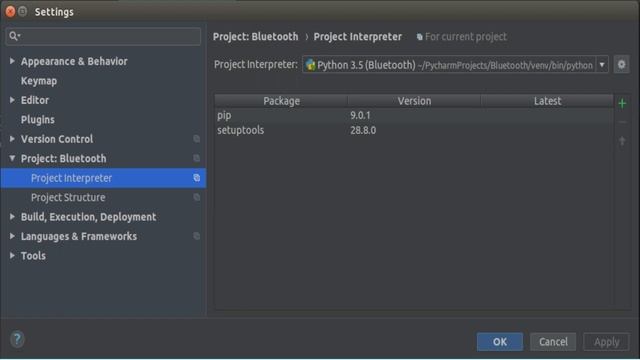Expand Appearance & Behavior section
Viewport: 640px width, 360px height.
tap(12, 61)
